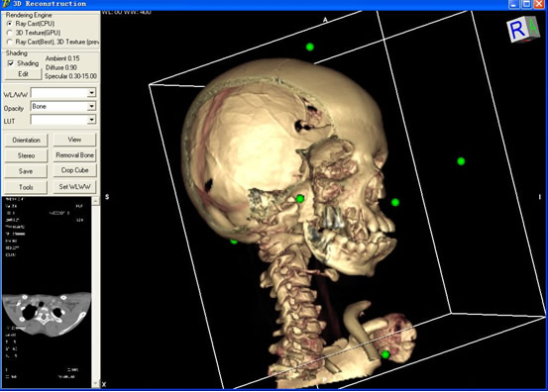Click the axial CT slice thumbnail
548x392 pixels.
point(47,313)
